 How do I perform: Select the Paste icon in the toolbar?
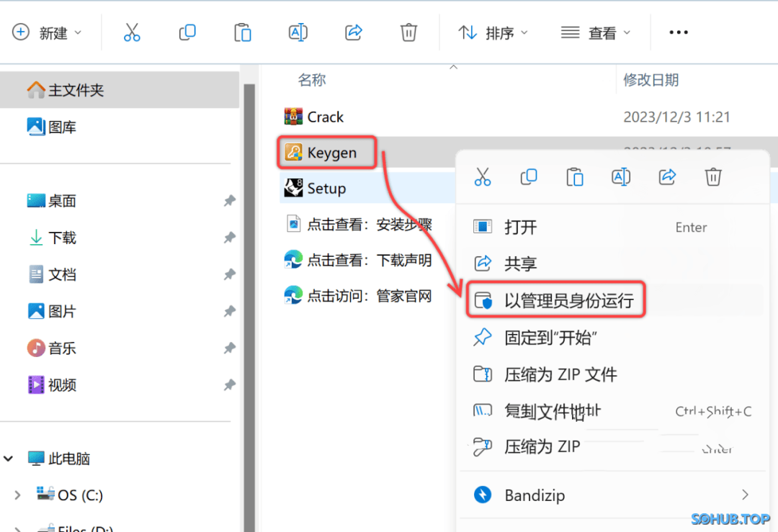242,32
